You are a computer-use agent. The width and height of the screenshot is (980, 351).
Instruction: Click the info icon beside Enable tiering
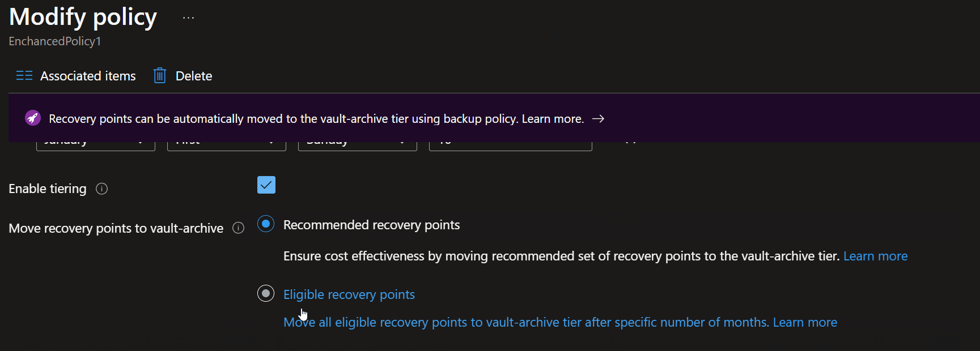click(x=101, y=189)
